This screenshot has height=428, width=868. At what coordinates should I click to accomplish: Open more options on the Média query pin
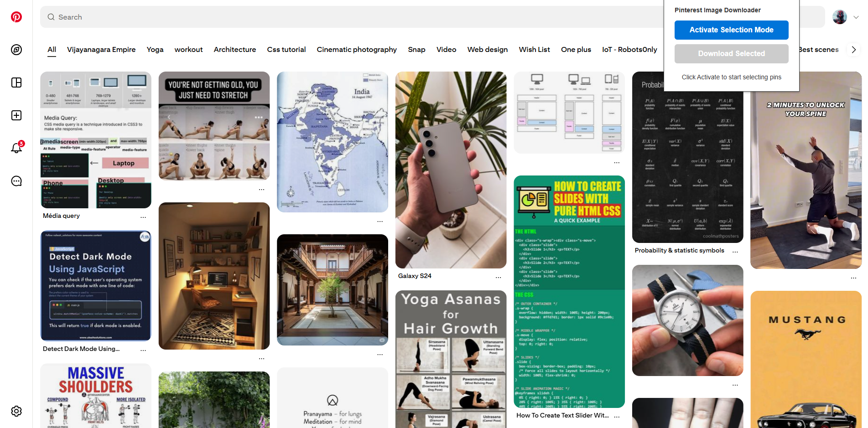click(x=144, y=216)
